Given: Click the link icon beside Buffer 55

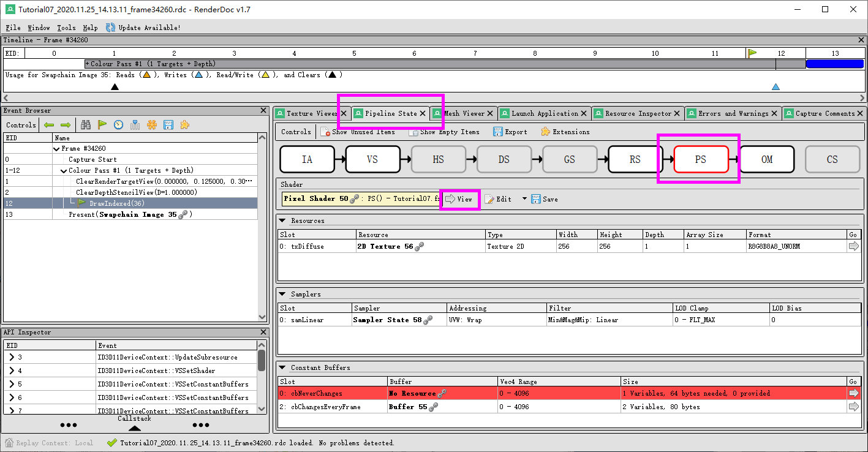Looking at the screenshot, I should pos(433,407).
